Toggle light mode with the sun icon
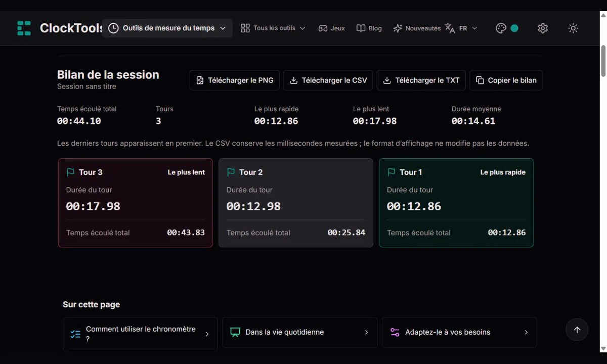 pyautogui.click(x=573, y=28)
